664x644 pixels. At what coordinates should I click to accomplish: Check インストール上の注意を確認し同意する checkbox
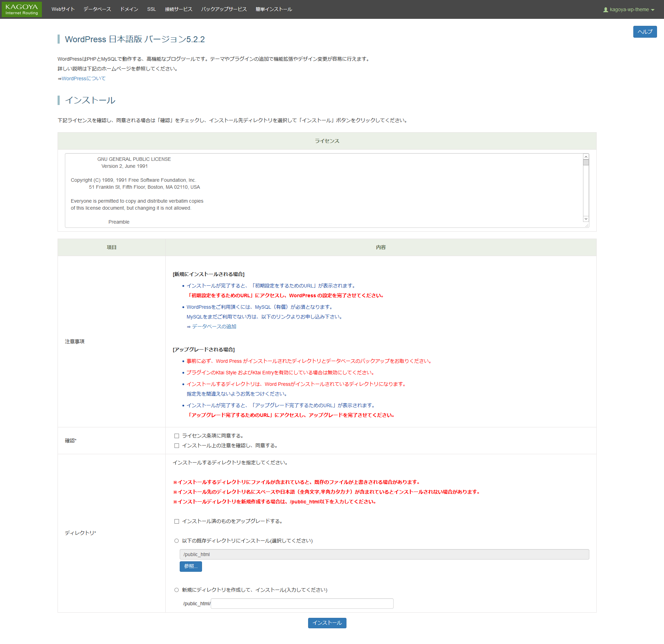[177, 445]
